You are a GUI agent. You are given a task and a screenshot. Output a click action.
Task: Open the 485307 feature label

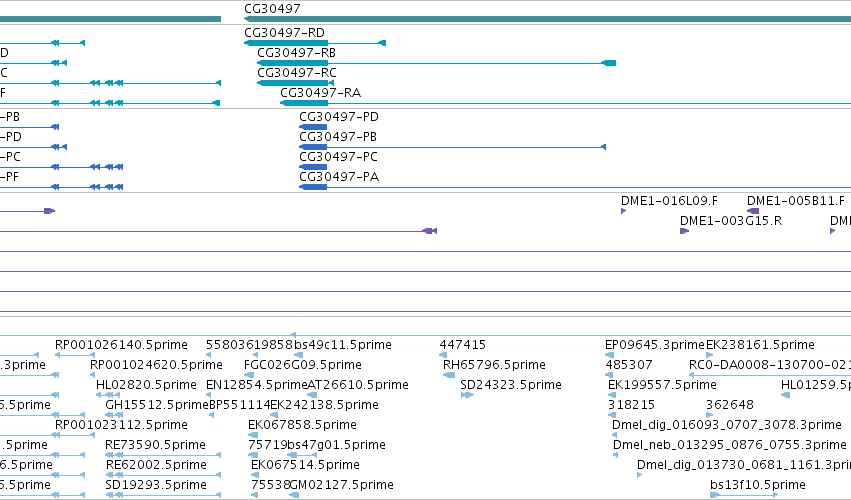coord(628,365)
